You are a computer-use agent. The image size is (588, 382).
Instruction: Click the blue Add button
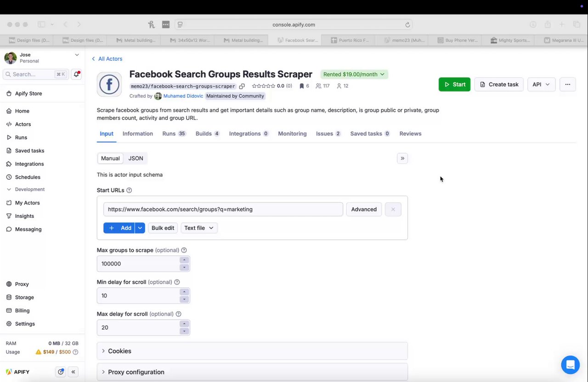(119, 228)
